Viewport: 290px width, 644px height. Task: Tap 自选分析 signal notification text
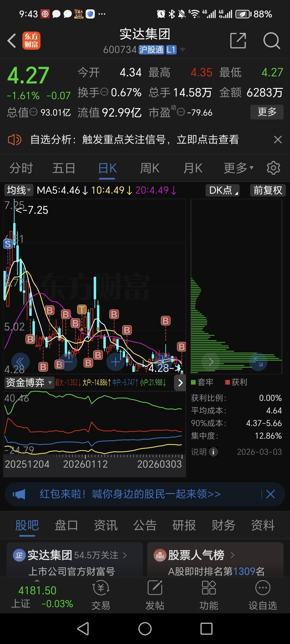(x=135, y=140)
